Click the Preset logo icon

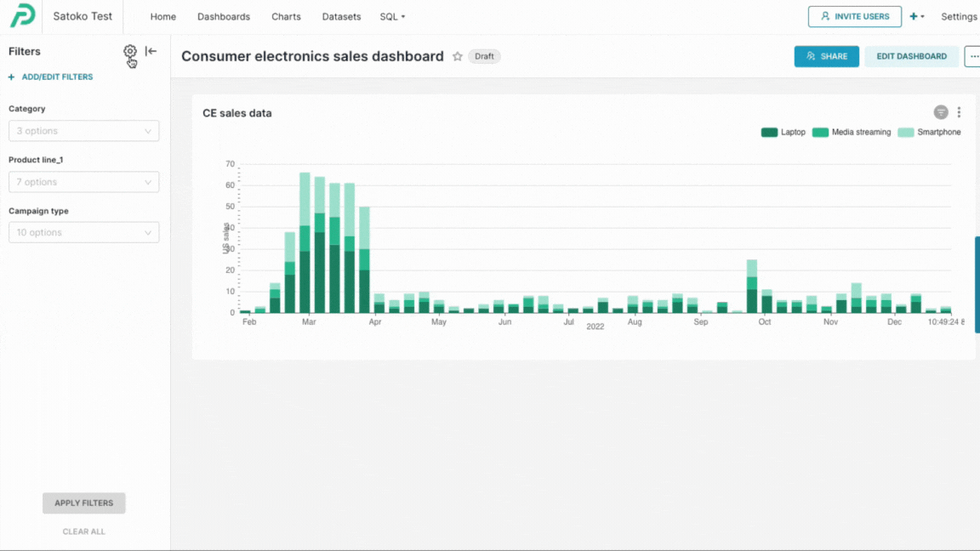(x=22, y=16)
